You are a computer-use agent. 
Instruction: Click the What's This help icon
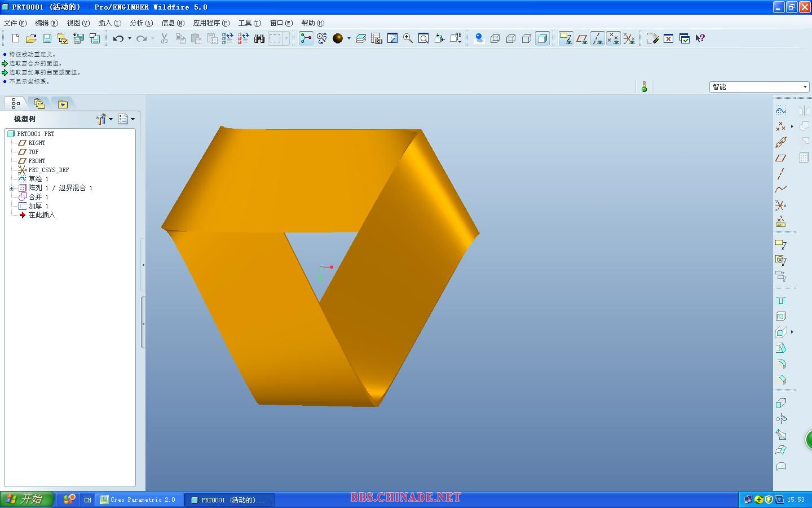(700, 38)
